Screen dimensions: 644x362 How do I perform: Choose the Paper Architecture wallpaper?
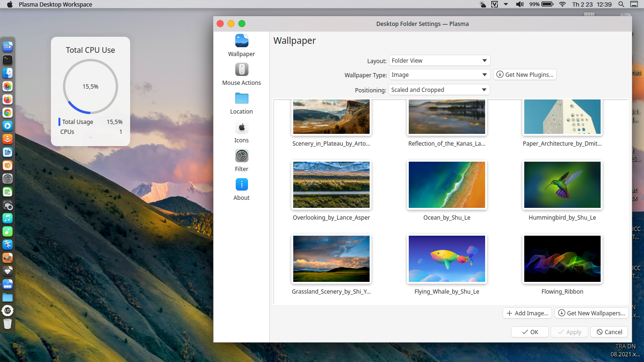(x=562, y=117)
